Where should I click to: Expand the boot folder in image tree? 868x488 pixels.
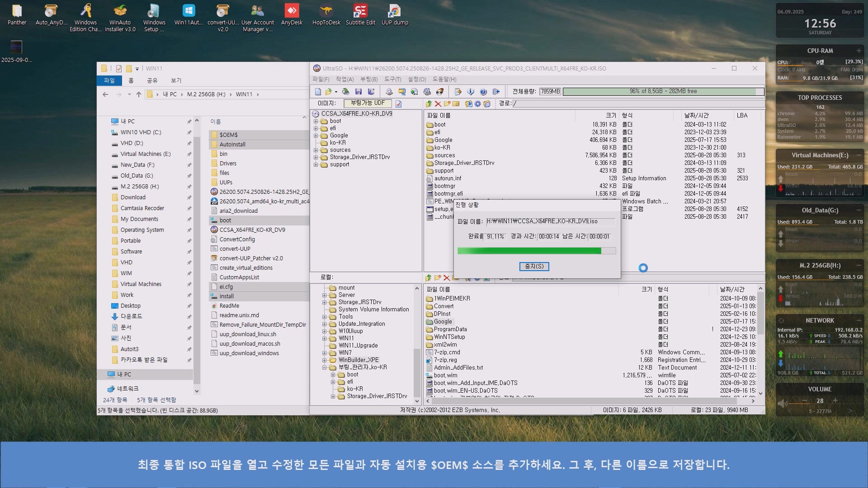(316, 121)
